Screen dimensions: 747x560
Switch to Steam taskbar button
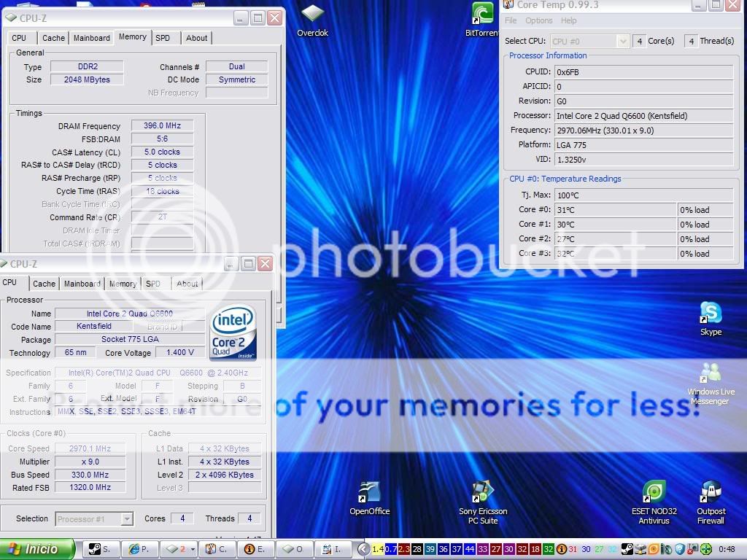100,549
